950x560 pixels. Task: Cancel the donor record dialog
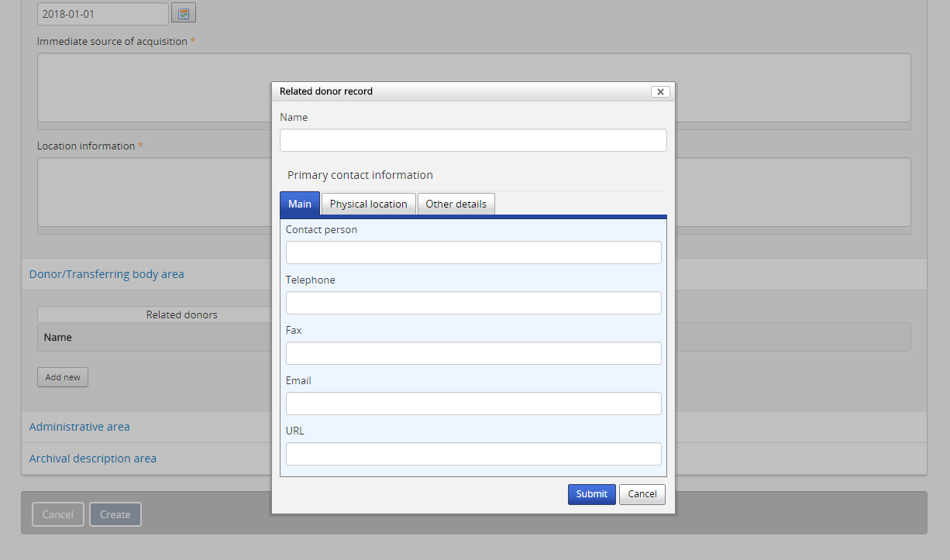coord(642,494)
